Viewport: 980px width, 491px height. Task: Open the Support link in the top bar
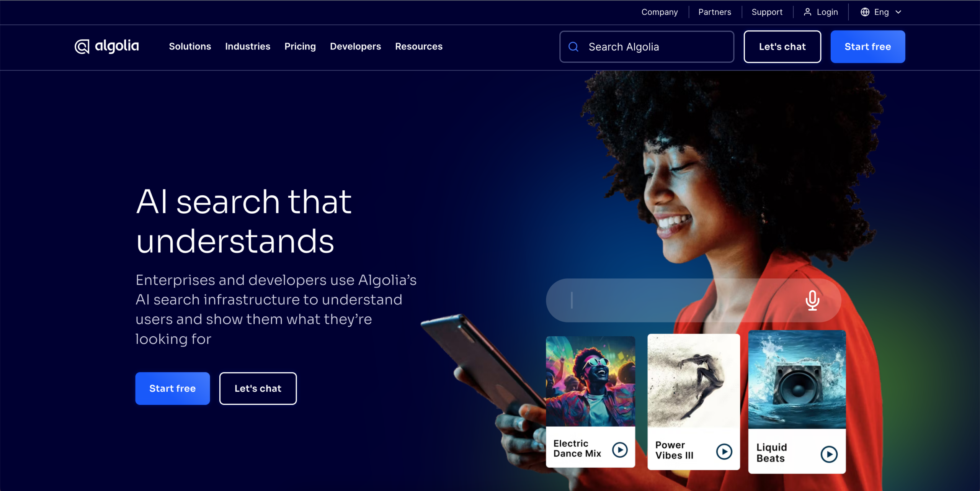pyautogui.click(x=767, y=12)
